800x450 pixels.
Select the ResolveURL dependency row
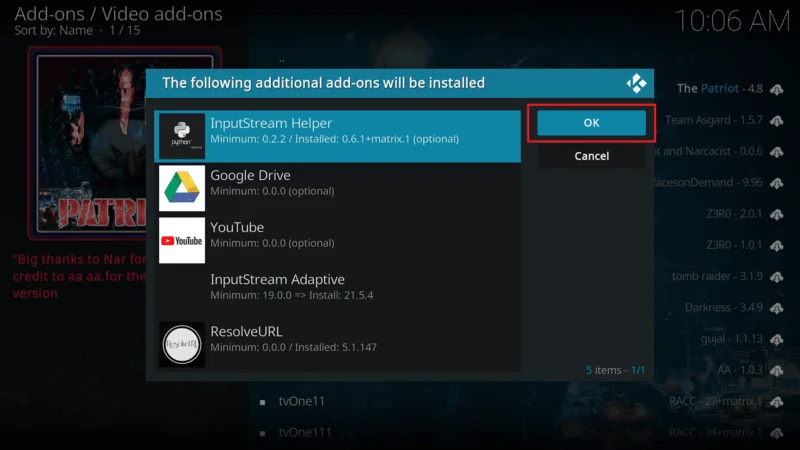coord(337,344)
